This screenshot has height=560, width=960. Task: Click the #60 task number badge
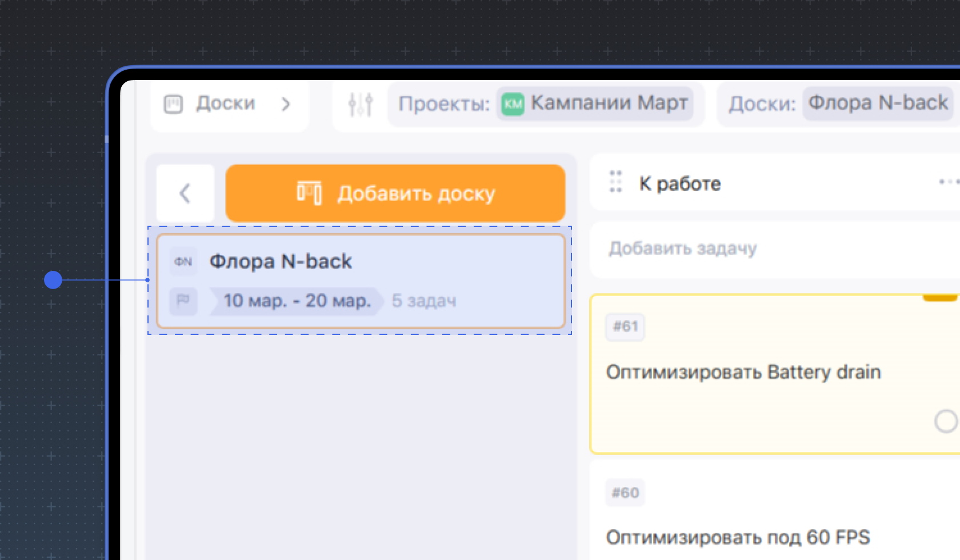625,493
